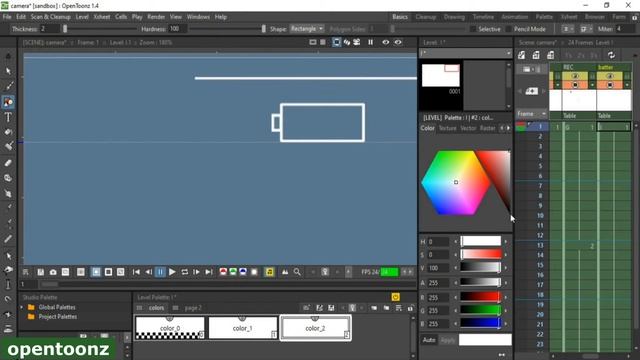Open the page 2 palette tab
This screenshot has width=640, height=360.
click(x=193, y=308)
